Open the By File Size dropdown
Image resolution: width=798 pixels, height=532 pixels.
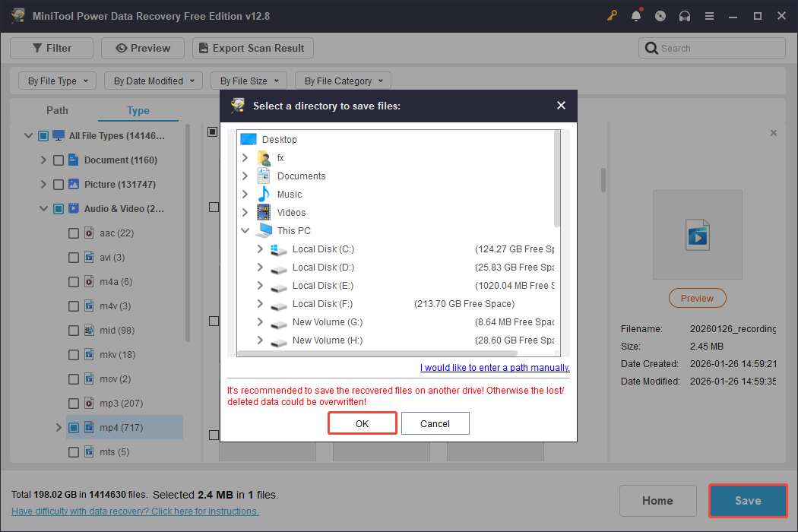click(249, 80)
